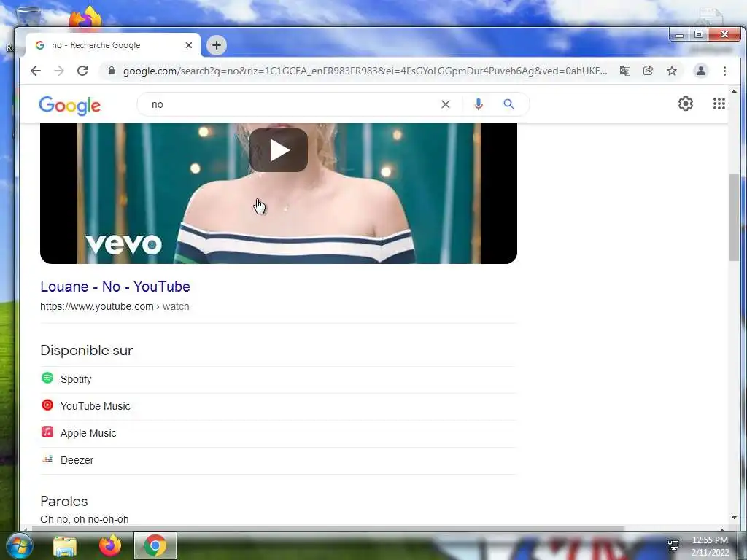
Task: Click the 'Paroles' heading
Action: (x=64, y=502)
